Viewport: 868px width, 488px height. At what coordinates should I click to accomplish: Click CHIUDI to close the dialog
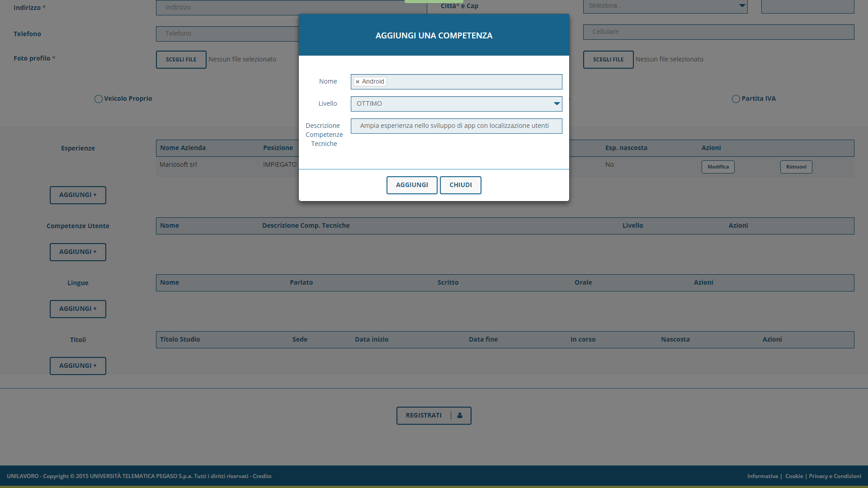pyautogui.click(x=460, y=185)
